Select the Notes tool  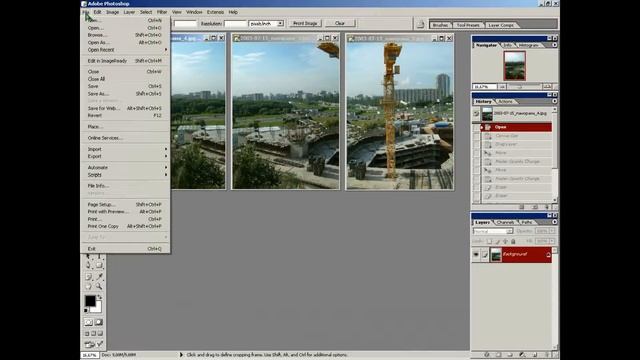click(89, 277)
